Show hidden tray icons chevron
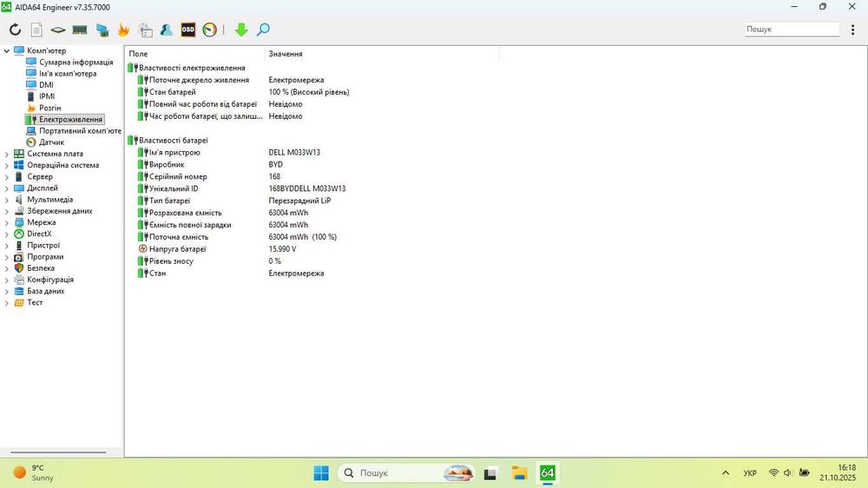 pyautogui.click(x=725, y=473)
